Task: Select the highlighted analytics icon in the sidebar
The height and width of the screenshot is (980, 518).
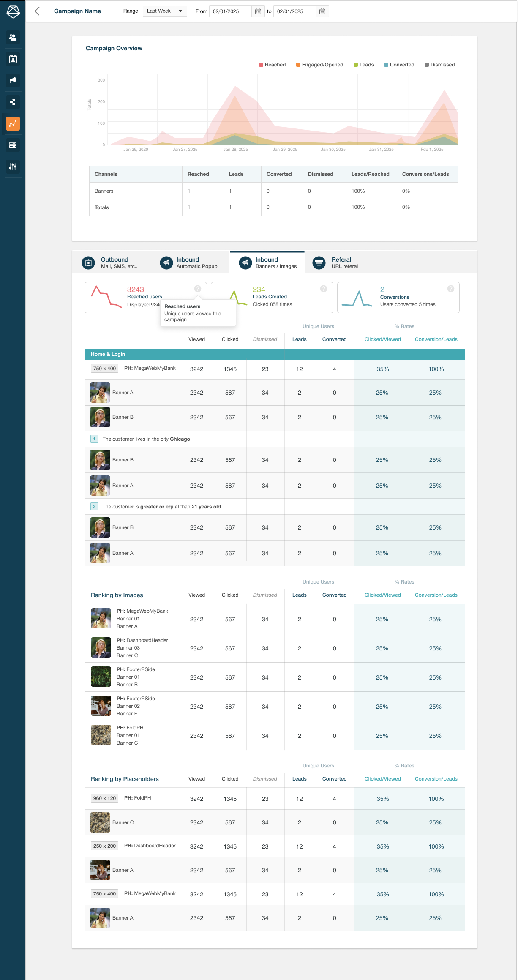Action: click(x=13, y=123)
